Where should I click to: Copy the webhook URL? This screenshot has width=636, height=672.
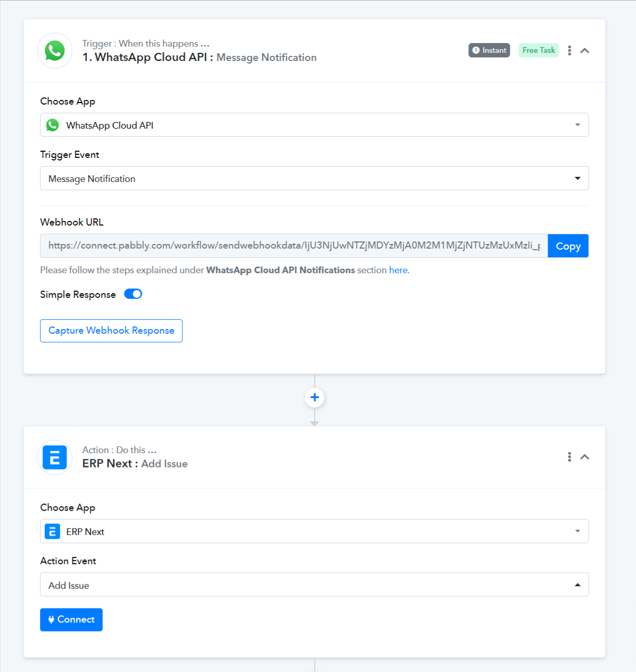pyautogui.click(x=568, y=246)
